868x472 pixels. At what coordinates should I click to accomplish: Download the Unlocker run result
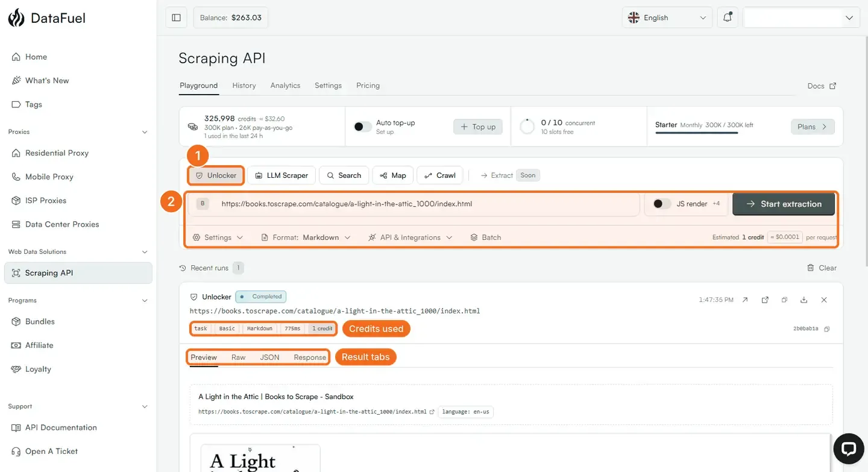804,300
